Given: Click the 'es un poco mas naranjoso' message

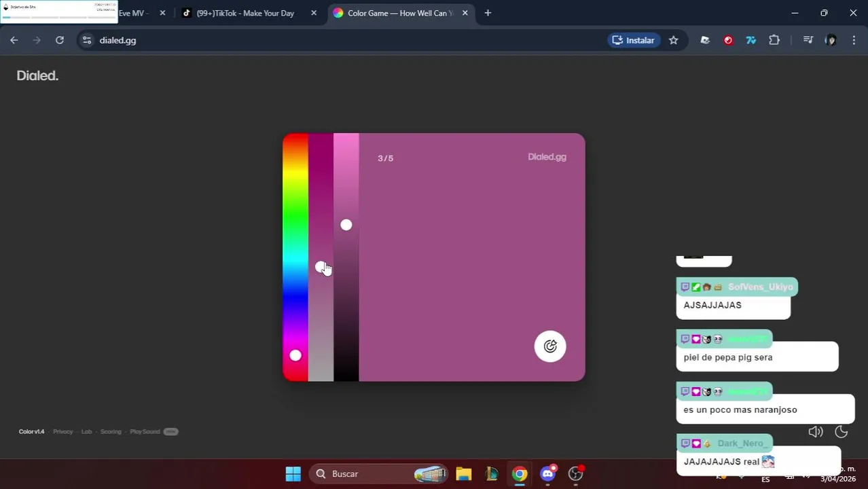Looking at the screenshot, I should pos(740,410).
